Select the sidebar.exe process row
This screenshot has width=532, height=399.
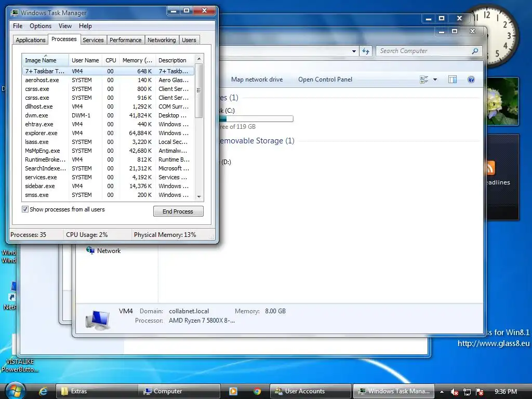(x=108, y=186)
